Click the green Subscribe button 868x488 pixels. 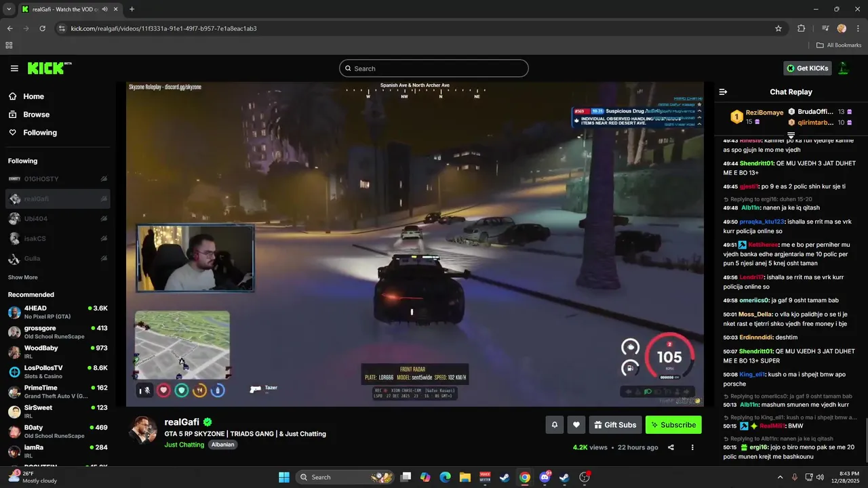673,425
